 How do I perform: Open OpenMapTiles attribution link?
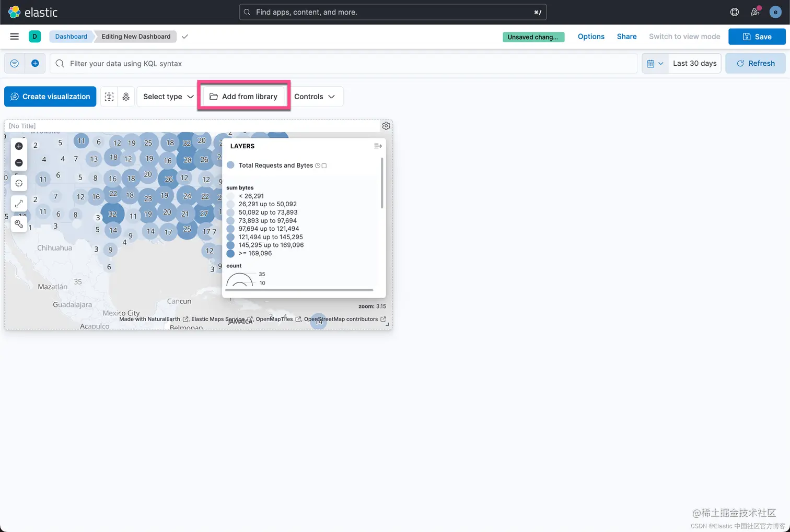(274, 319)
